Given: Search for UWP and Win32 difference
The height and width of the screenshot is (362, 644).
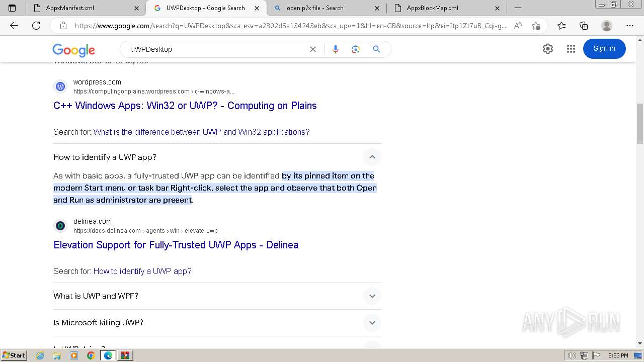Looking at the screenshot, I should 201,132.
